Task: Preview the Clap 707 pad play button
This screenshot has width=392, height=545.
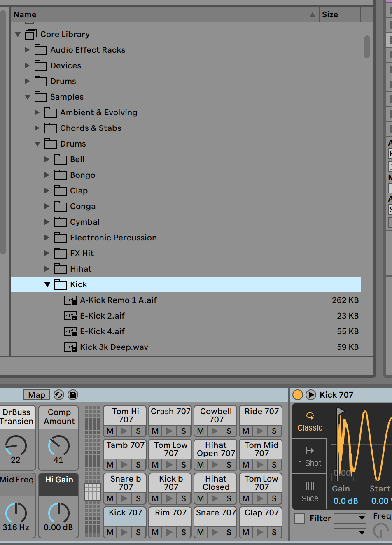Action: pos(260,532)
